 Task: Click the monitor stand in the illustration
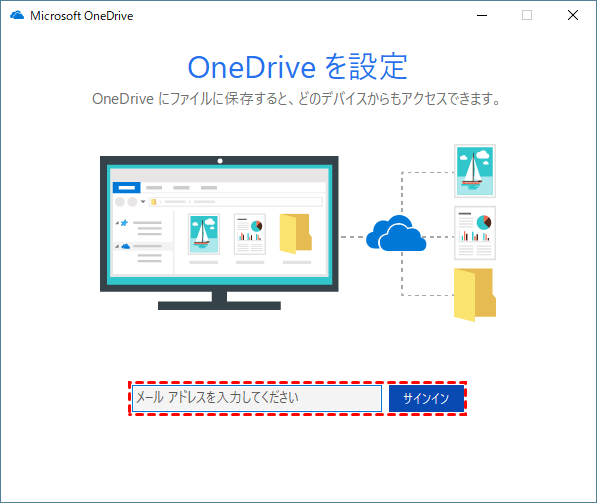[x=219, y=301]
